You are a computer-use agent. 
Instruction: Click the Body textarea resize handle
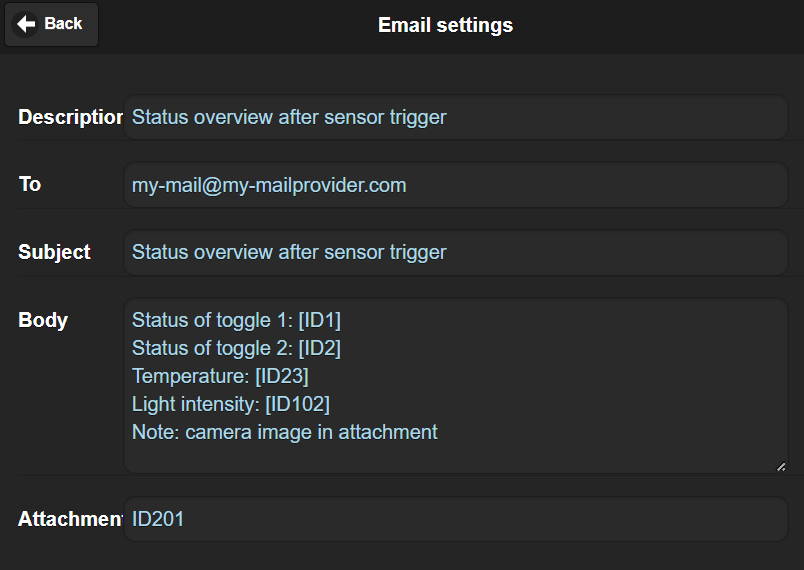(781, 466)
